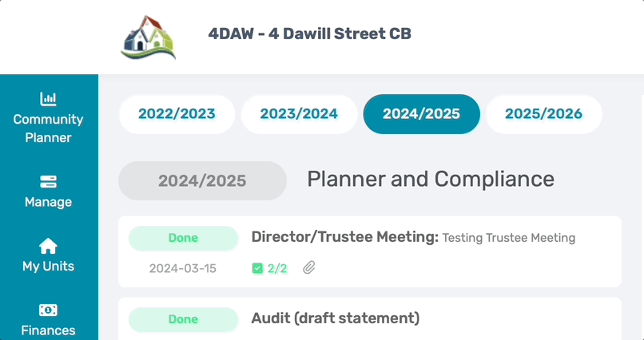Click the Community Planner sidebar label
644x340 pixels.
point(48,128)
